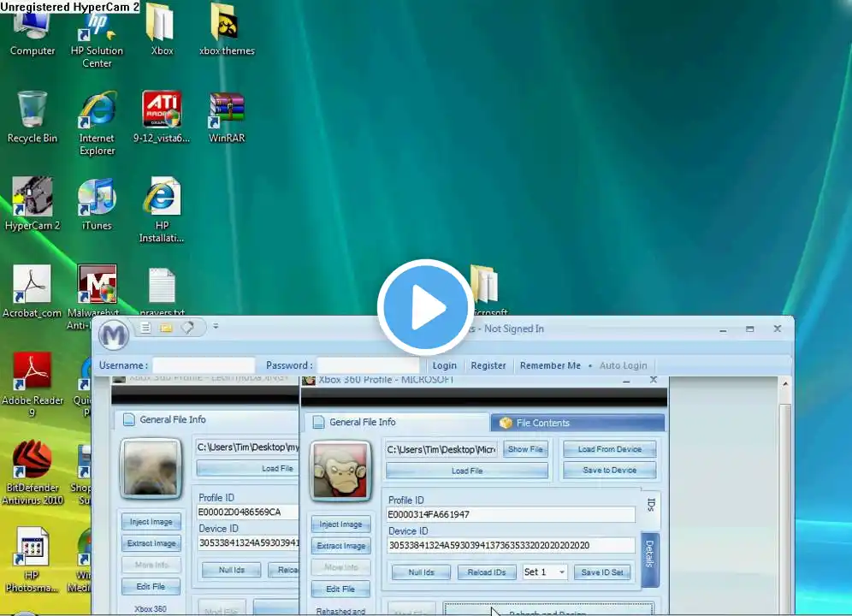Toggle the Auto Login option
The image size is (852, 616).
coord(623,365)
